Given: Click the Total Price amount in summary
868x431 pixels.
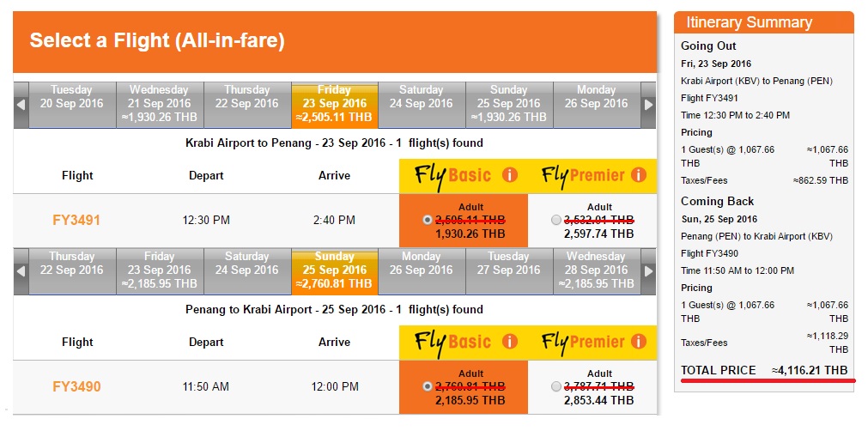Looking at the screenshot, I should (x=810, y=370).
